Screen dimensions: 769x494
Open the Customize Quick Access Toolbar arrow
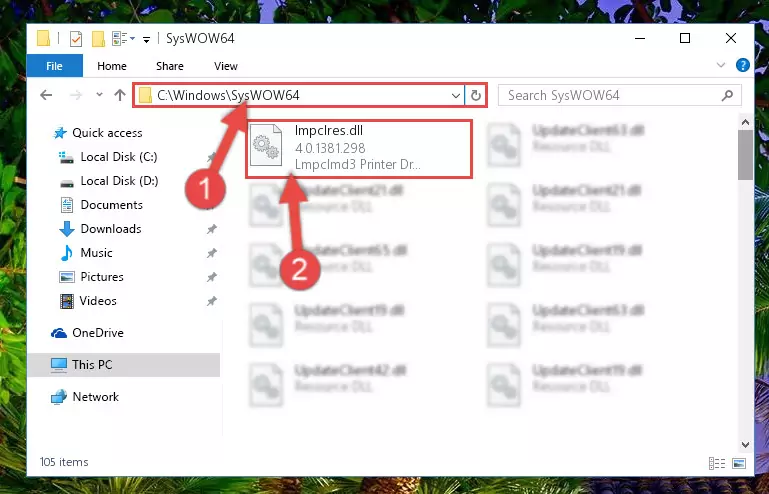pyautogui.click(x=146, y=39)
